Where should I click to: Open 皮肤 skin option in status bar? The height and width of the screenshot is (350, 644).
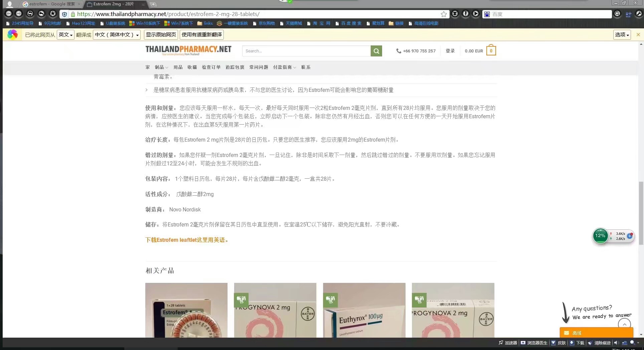click(x=558, y=343)
